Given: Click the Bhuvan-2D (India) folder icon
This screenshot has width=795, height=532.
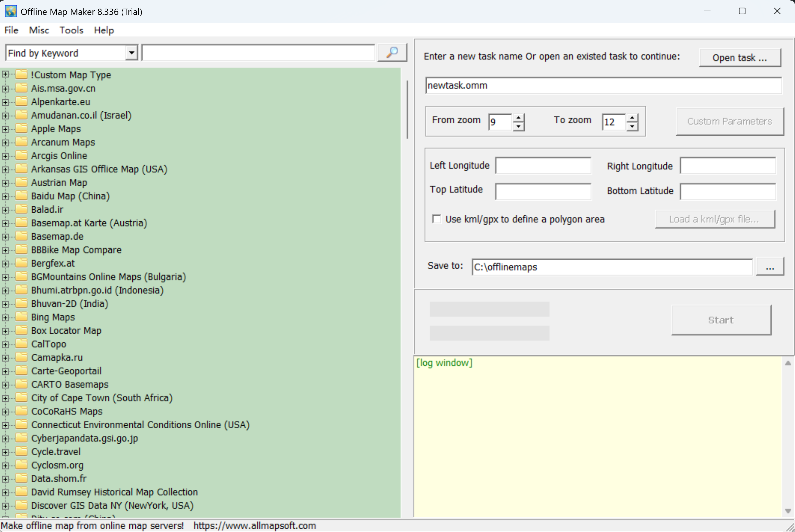Looking at the screenshot, I should 21,303.
